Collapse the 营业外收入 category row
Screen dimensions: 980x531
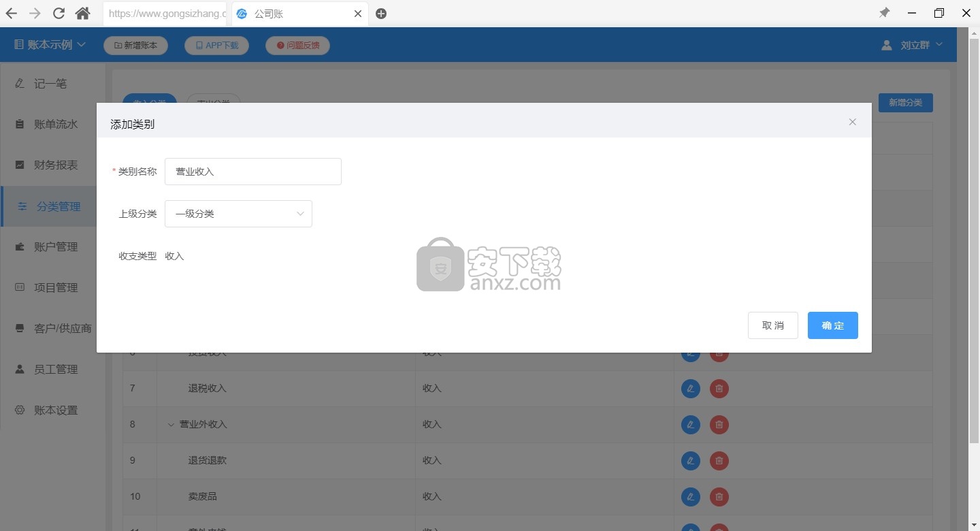coord(171,424)
